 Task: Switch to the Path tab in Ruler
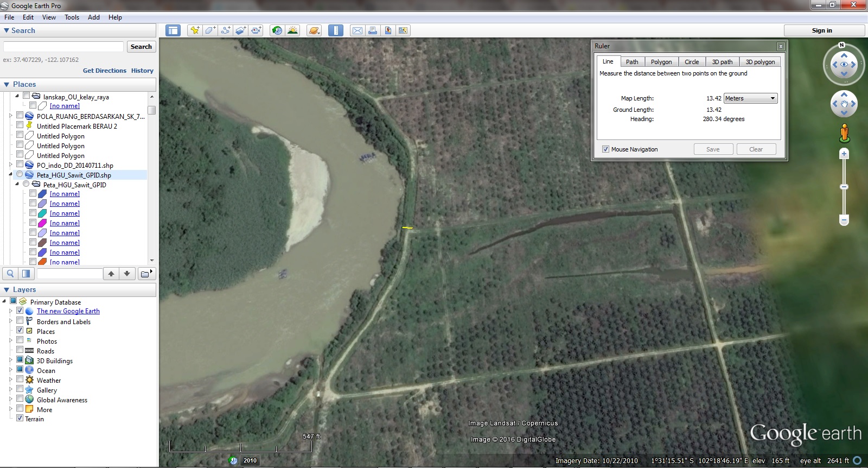click(x=632, y=62)
